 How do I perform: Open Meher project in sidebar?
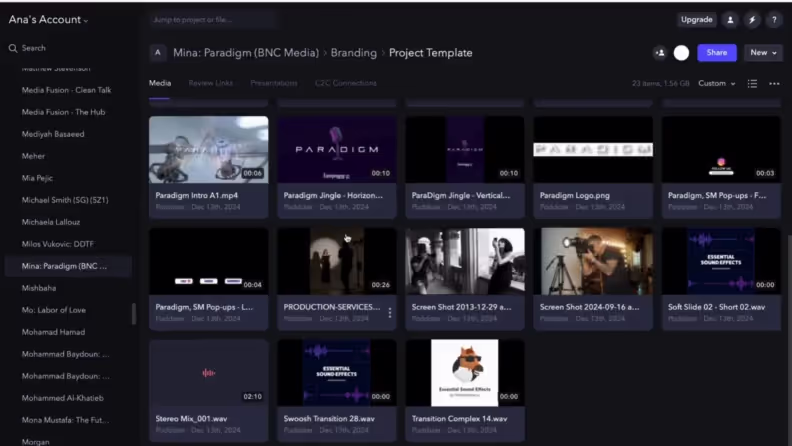coord(33,156)
